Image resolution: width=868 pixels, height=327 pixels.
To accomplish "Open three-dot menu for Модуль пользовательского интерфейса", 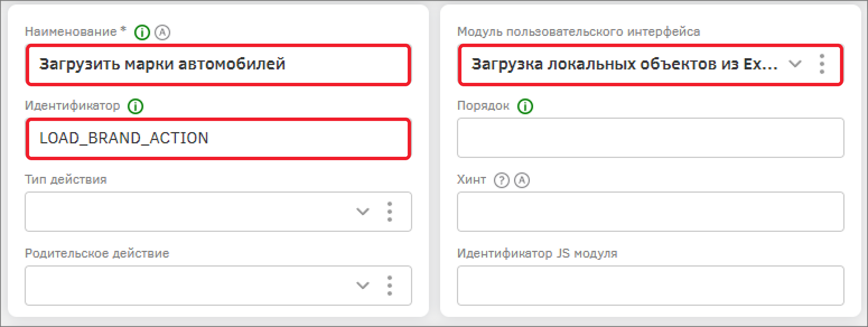I will point(822,64).
